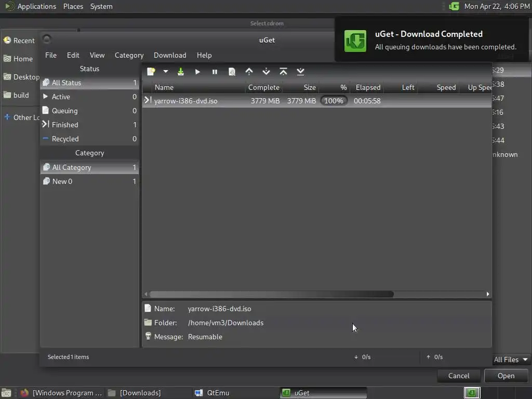Click the Resumable message text
The width and height of the screenshot is (532, 399).
[205, 337]
